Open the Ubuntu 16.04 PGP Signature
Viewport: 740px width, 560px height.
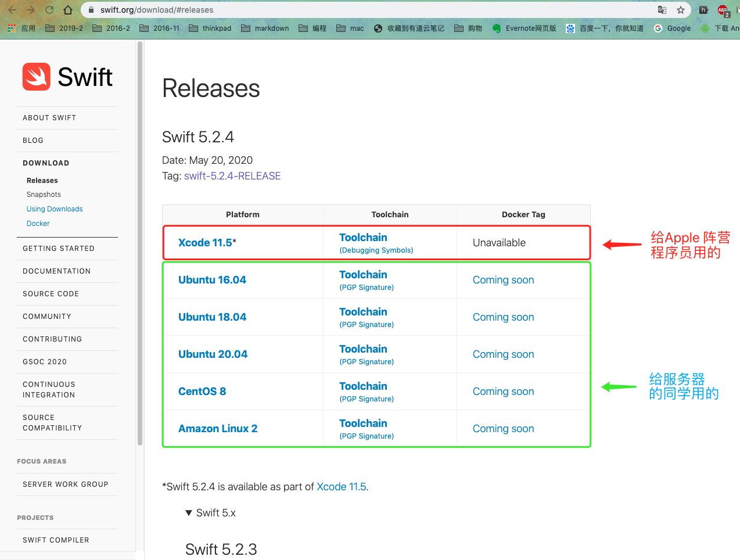point(367,288)
